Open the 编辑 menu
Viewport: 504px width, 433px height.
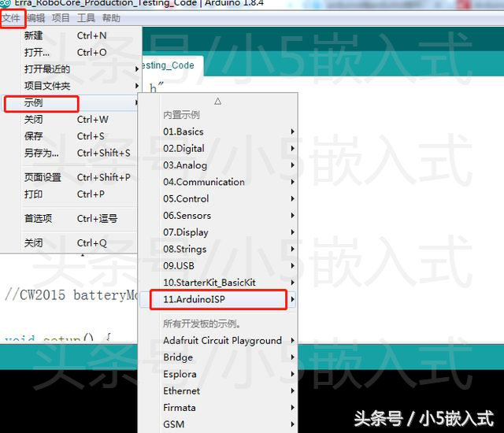[35, 18]
